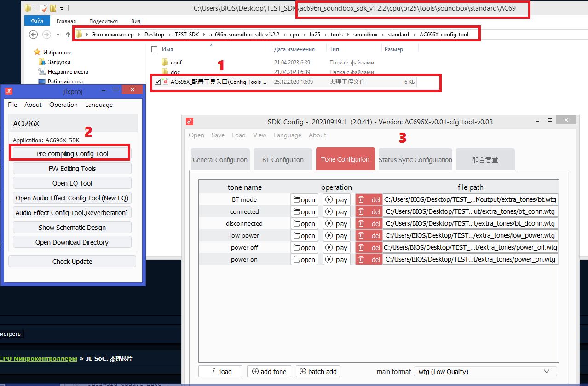Click the Explorer back navigation arrow

pos(33,35)
